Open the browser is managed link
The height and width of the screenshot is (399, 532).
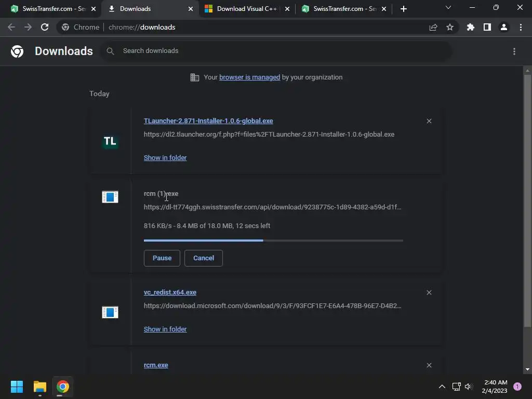[x=249, y=77]
